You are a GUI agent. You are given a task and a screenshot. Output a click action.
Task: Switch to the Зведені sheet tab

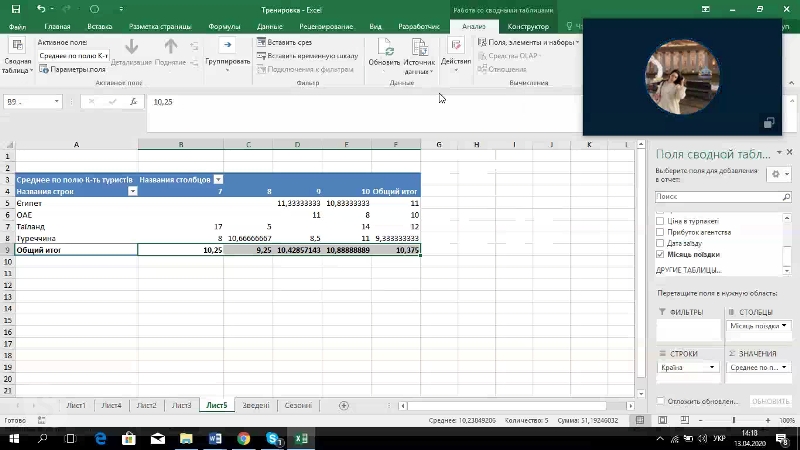point(255,405)
